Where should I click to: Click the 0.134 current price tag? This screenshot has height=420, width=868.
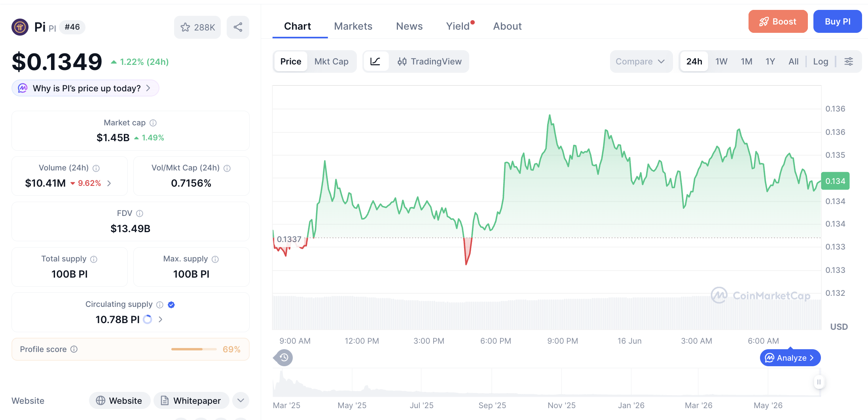pyautogui.click(x=835, y=181)
